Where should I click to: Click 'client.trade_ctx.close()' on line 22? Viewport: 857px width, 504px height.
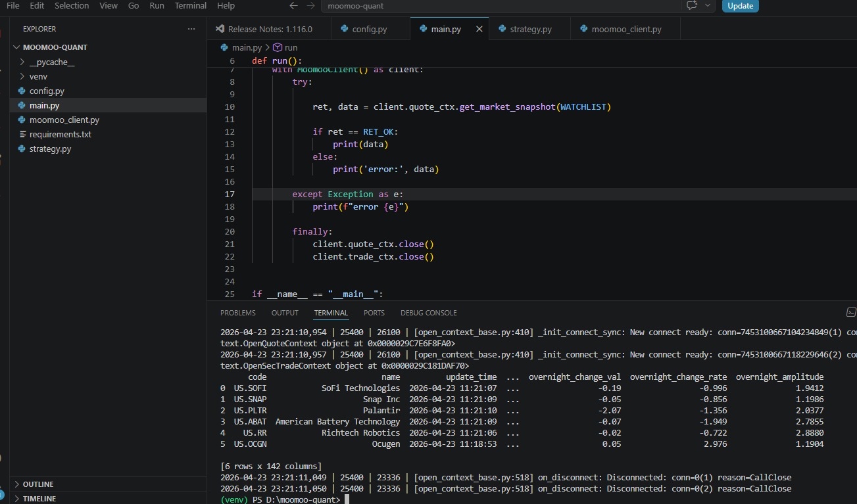pos(373,256)
